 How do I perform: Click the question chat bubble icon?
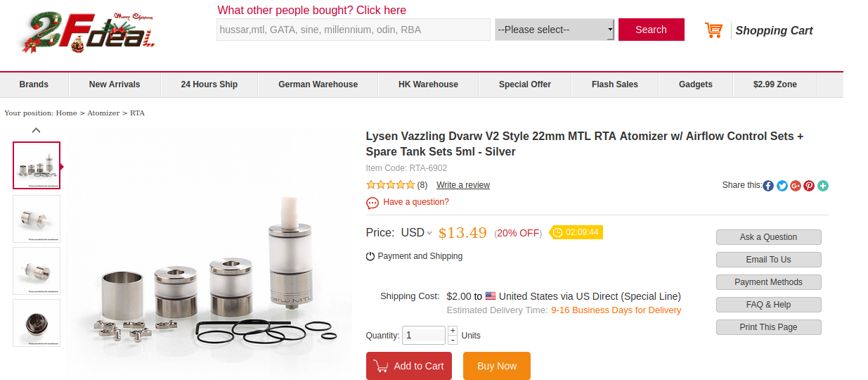click(373, 203)
